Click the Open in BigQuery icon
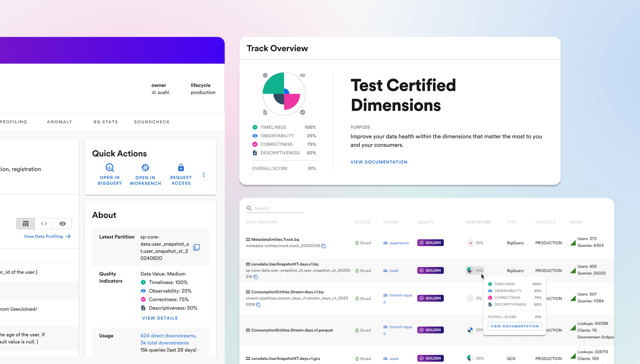Image resolution: width=640 pixels, height=364 pixels. (110, 168)
